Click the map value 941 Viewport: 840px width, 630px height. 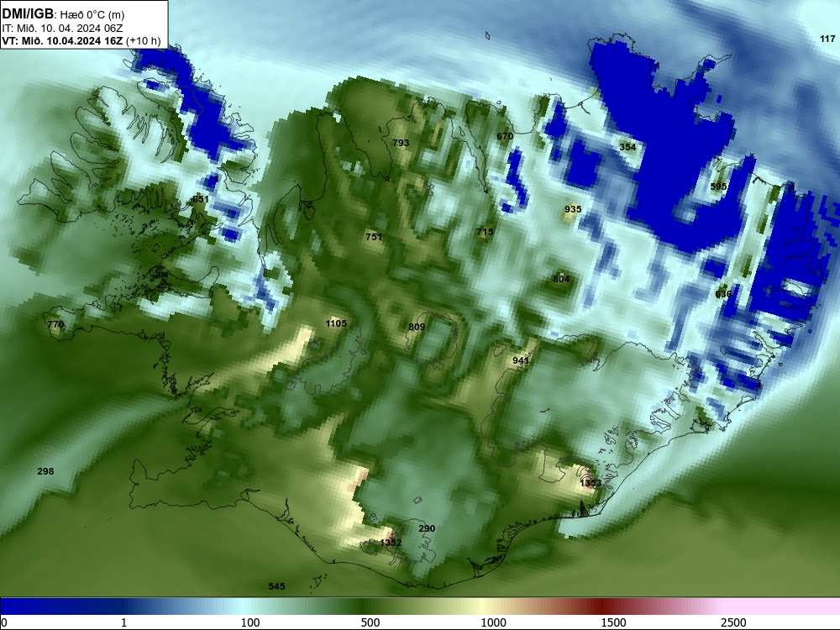click(x=521, y=360)
